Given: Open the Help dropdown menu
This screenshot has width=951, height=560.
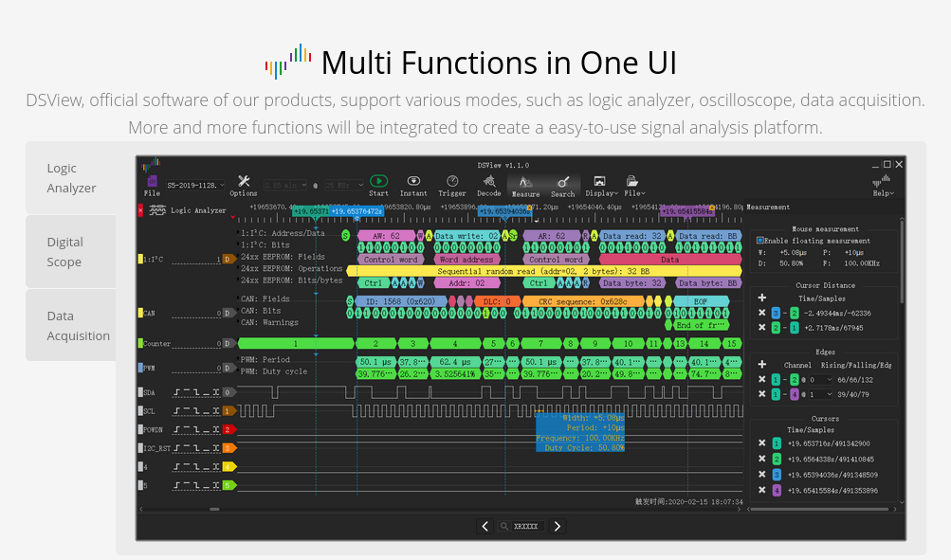Looking at the screenshot, I should 884,184.
